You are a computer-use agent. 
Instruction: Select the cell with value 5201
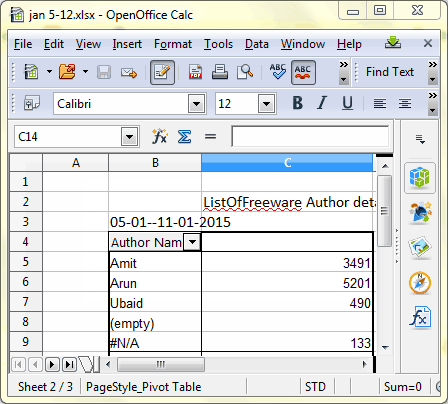287,283
